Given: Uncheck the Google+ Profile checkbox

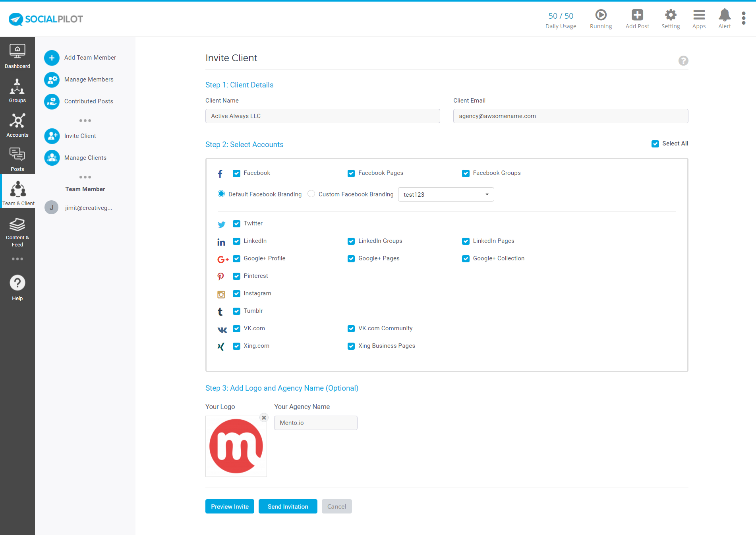Looking at the screenshot, I should [236, 259].
